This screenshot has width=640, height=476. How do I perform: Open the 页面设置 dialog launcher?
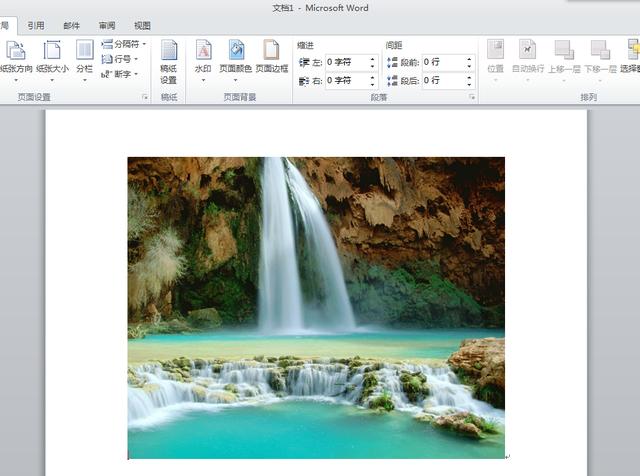pyautogui.click(x=145, y=97)
